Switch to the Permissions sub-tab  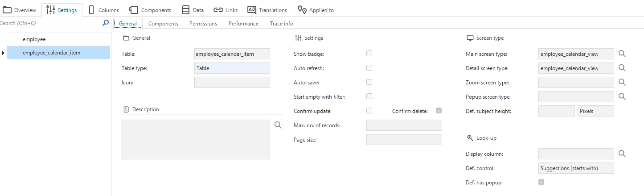pyautogui.click(x=203, y=24)
